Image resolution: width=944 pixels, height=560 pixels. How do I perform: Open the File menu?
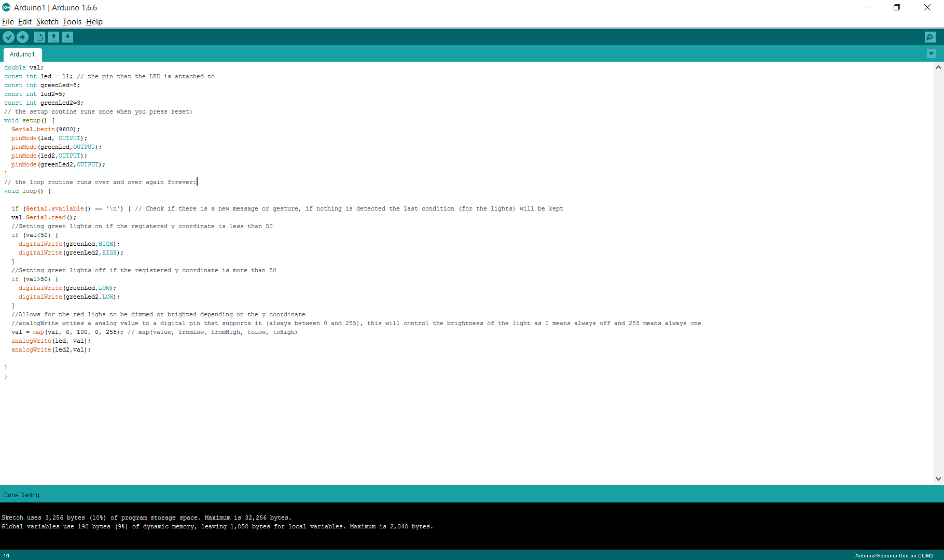(x=8, y=22)
